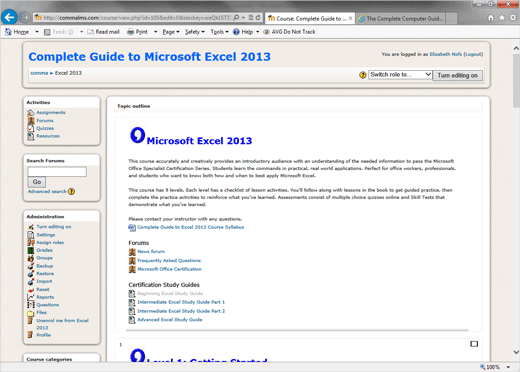Open Elizabeth Nofs profile link
The width and height of the screenshot is (520, 372).
(445, 54)
